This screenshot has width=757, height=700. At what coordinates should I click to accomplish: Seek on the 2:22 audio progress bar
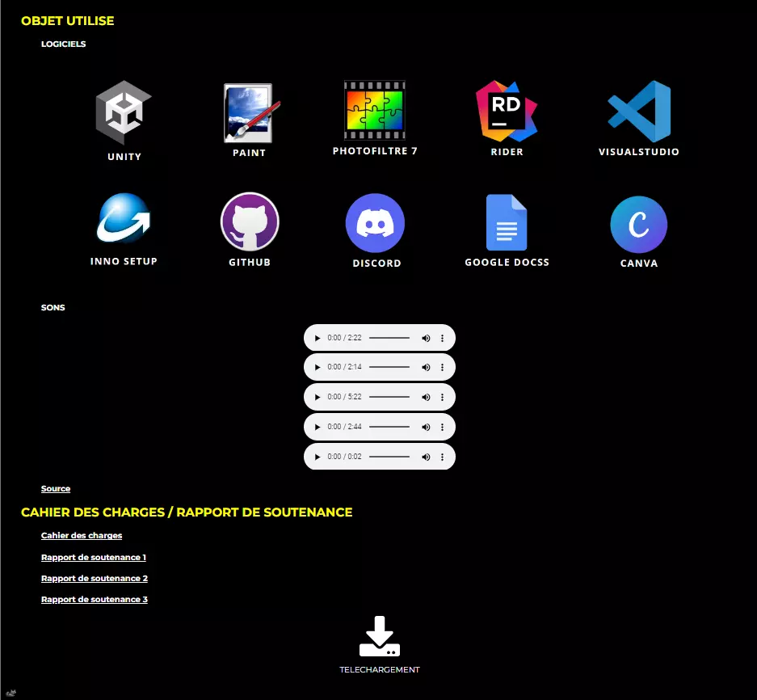pyautogui.click(x=389, y=338)
